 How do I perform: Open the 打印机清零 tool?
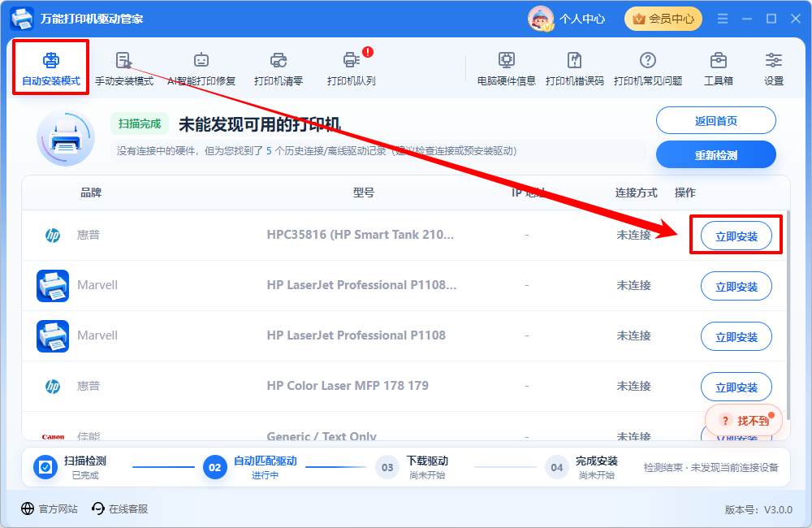pos(279,68)
